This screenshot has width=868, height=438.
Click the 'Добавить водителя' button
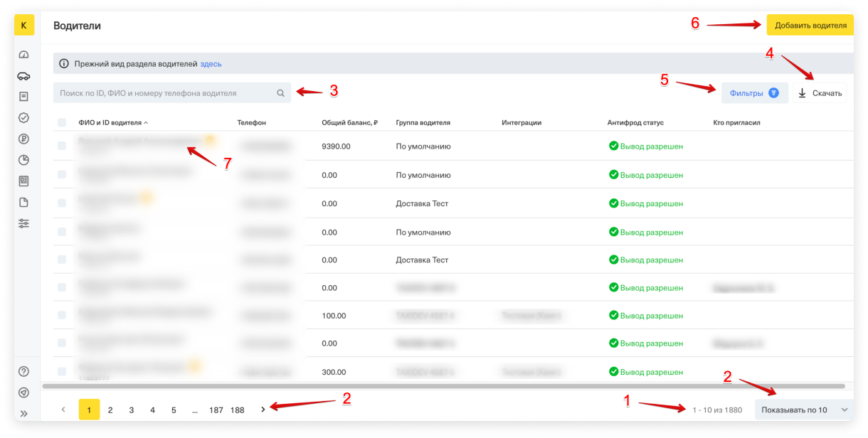[x=810, y=26]
